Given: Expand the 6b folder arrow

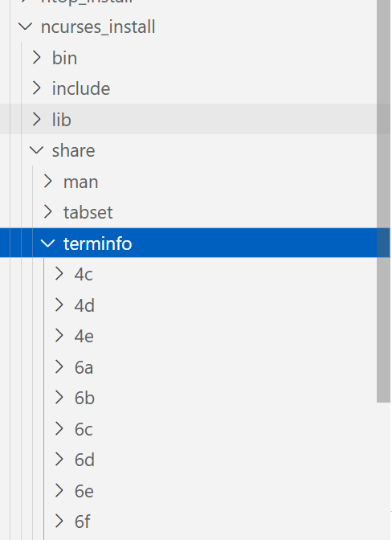Looking at the screenshot, I should [x=59, y=398].
